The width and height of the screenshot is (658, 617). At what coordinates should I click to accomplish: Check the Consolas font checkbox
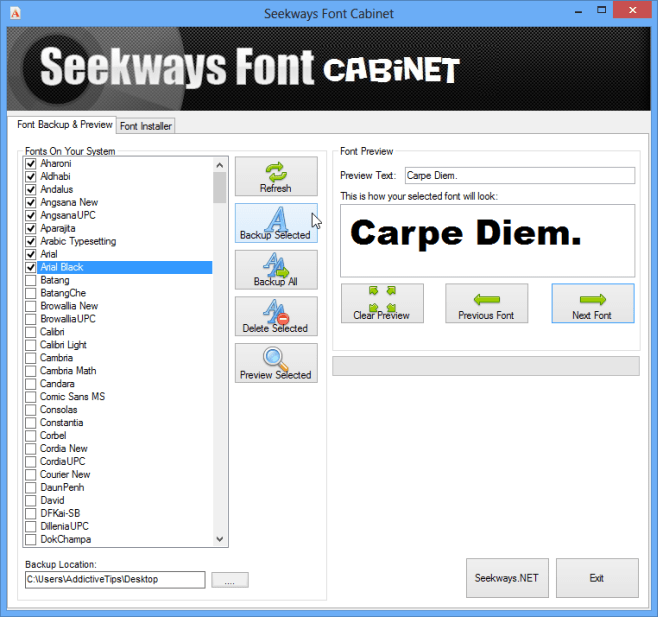(x=31, y=410)
